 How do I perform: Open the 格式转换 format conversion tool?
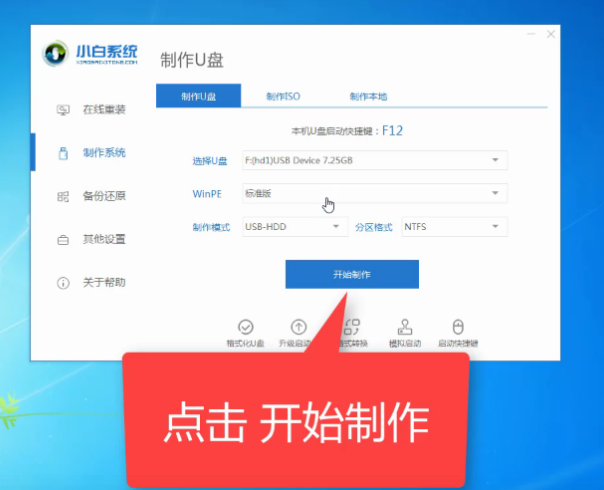pyautogui.click(x=352, y=328)
